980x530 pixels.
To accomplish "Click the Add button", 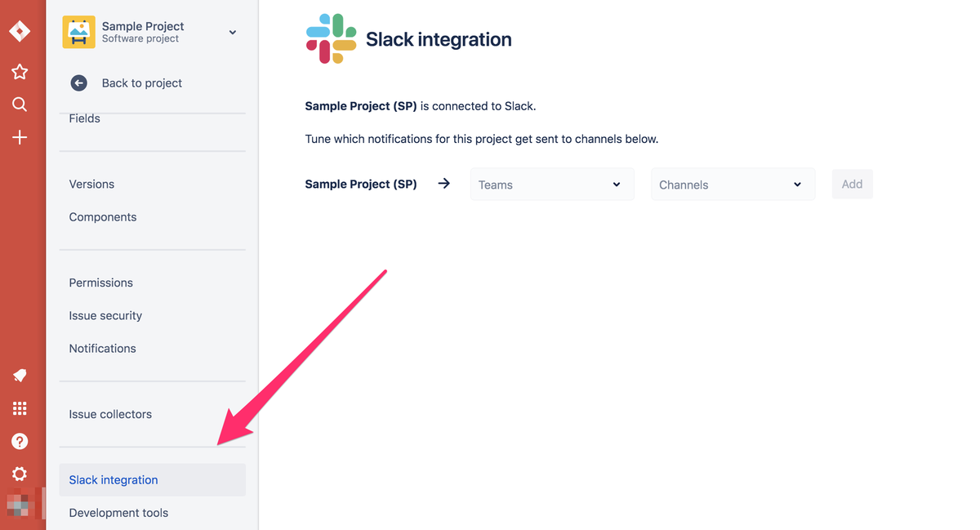I will click(x=852, y=185).
